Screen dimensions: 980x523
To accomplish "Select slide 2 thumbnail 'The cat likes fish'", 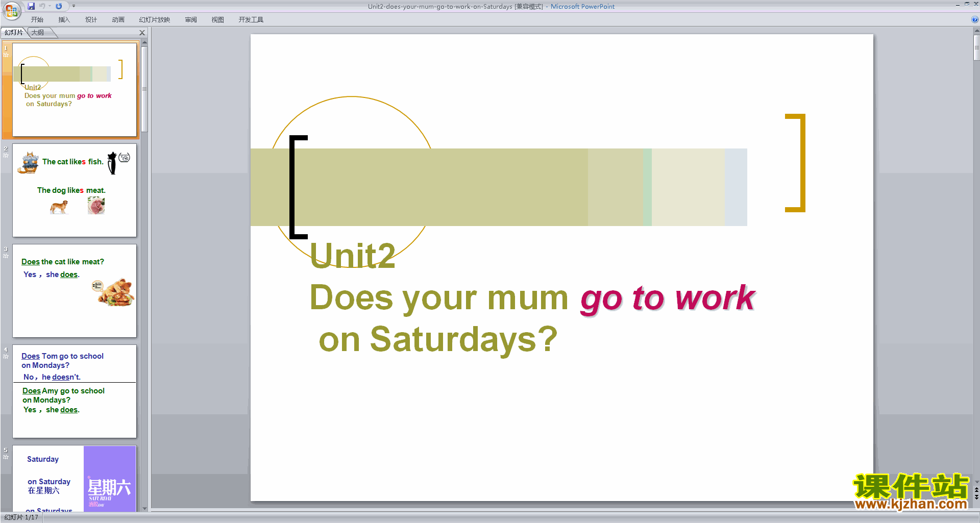I will (x=75, y=190).
